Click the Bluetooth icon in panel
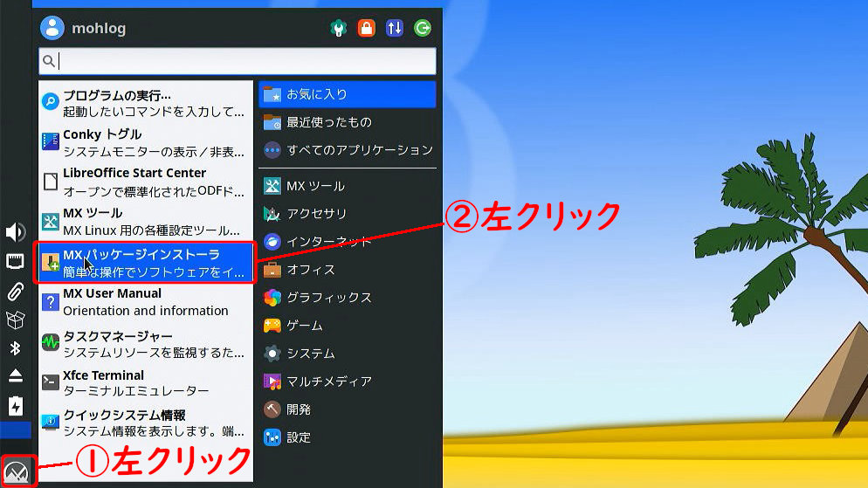This screenshot has height=488, width=868. click(x=15, y=348)
